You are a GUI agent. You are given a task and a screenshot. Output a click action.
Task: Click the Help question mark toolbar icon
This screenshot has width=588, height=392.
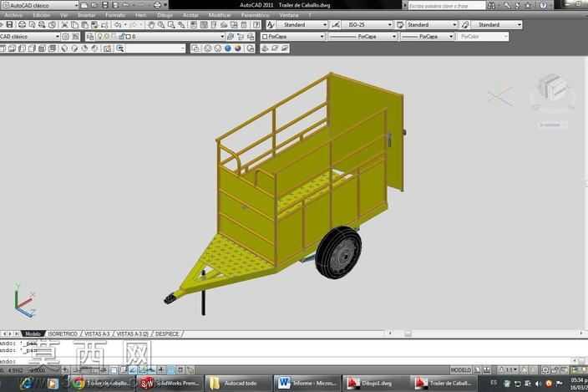click(256, 25)
